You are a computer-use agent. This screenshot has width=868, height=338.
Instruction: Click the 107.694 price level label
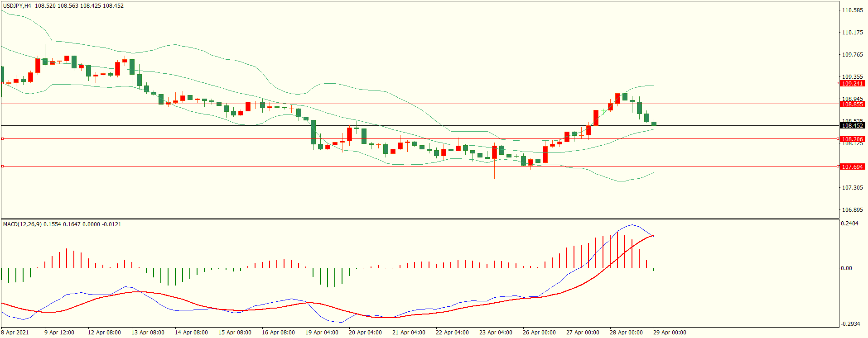[852, 167]
